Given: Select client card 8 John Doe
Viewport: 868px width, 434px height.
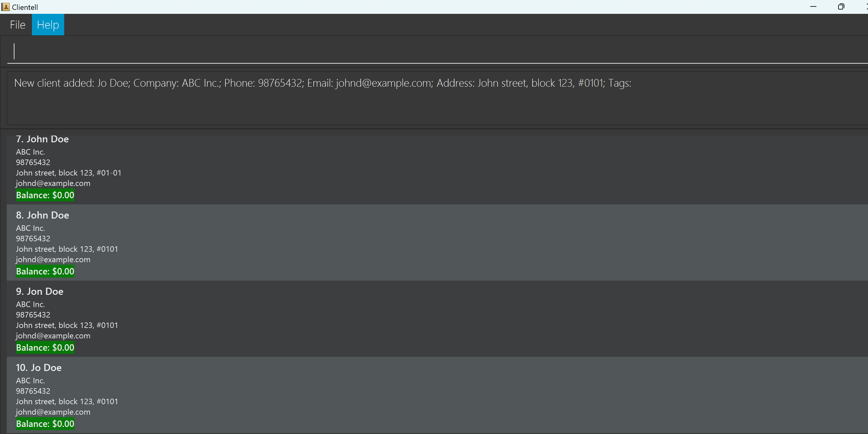Looking at the screenshot, I should (x=435, y=242).
